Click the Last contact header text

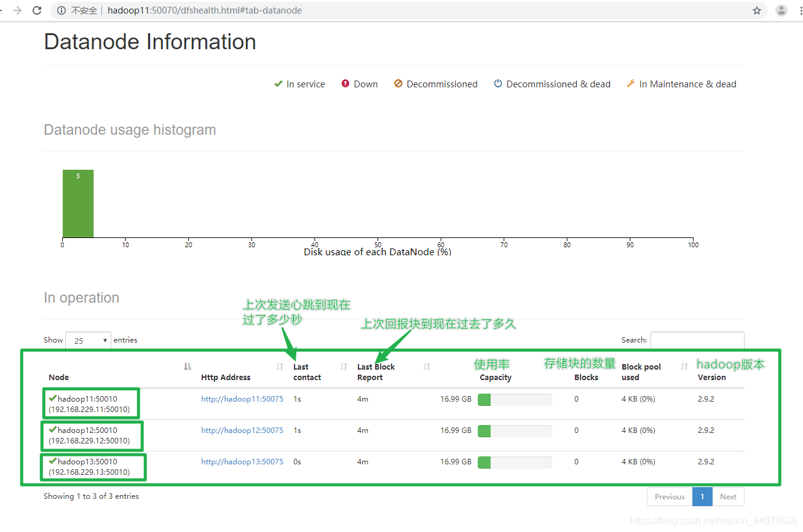pyautogui.click(x=307, y=372)
